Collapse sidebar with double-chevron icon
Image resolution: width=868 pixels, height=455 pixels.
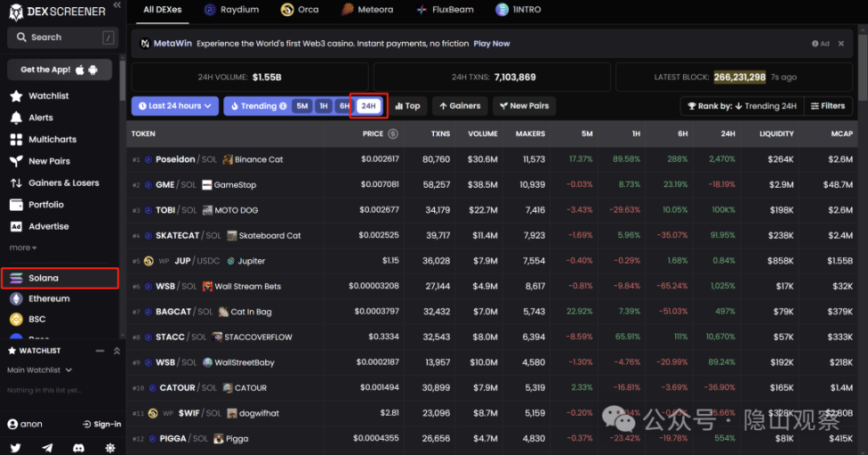(117, 5)
